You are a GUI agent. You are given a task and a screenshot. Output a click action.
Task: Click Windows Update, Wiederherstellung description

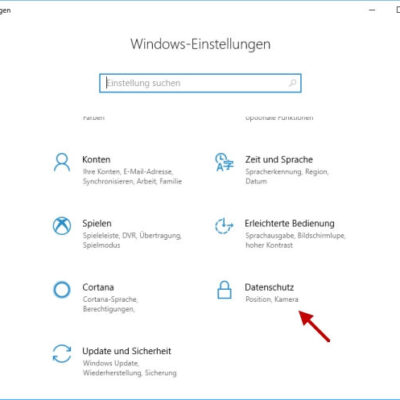(x=130, y=368)
